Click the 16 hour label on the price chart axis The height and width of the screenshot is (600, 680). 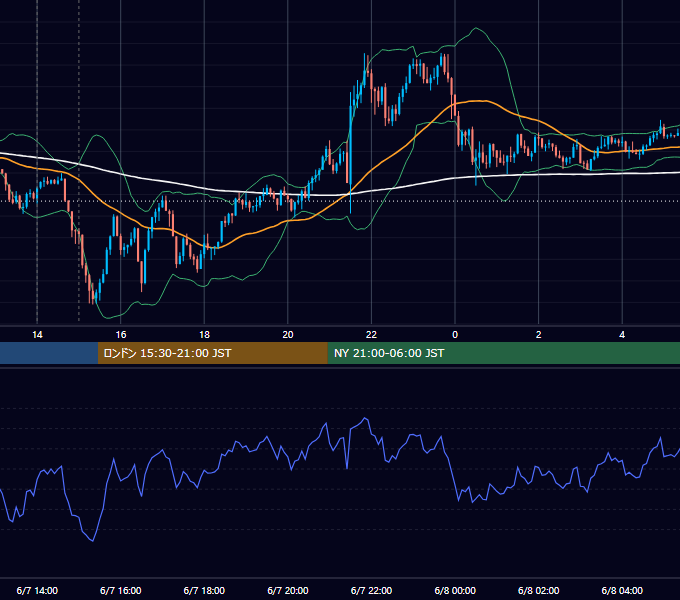[121, 335]
